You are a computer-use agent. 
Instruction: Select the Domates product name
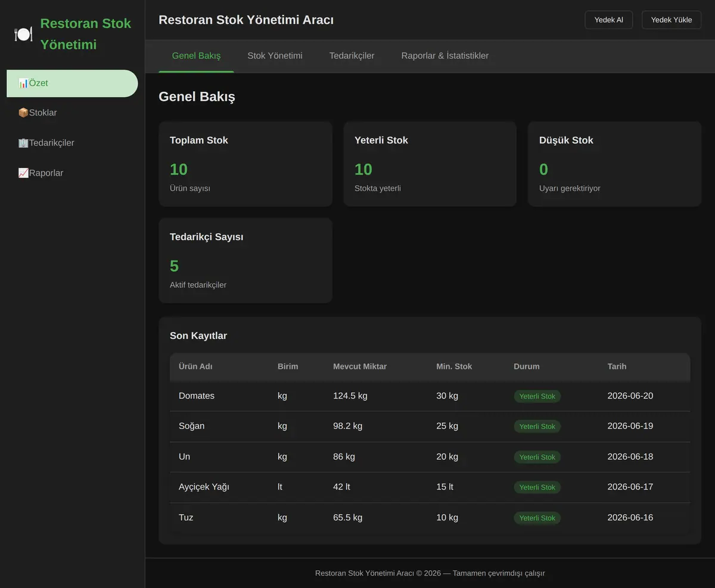(197, 396)
